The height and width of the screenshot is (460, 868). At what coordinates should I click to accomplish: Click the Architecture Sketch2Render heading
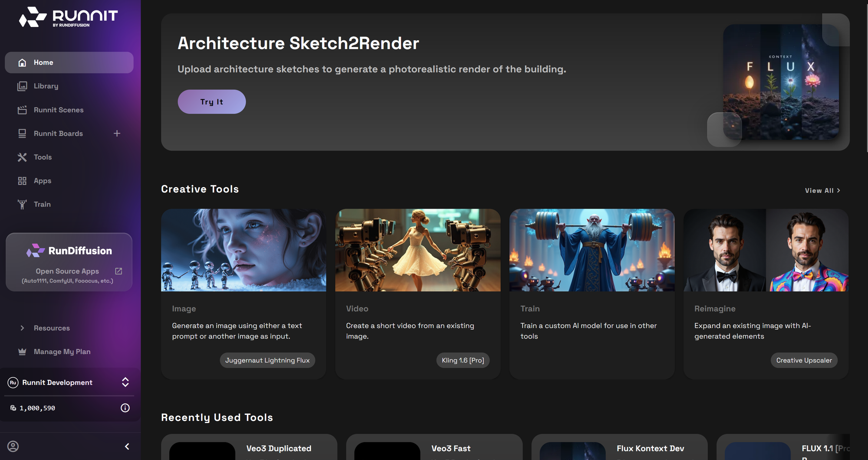pos(298,43)
